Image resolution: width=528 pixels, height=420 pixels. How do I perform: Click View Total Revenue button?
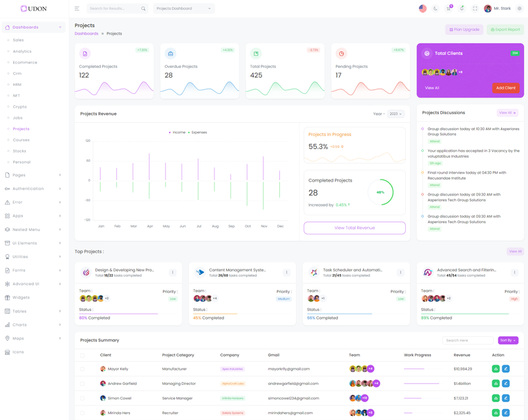click(354, 228)
